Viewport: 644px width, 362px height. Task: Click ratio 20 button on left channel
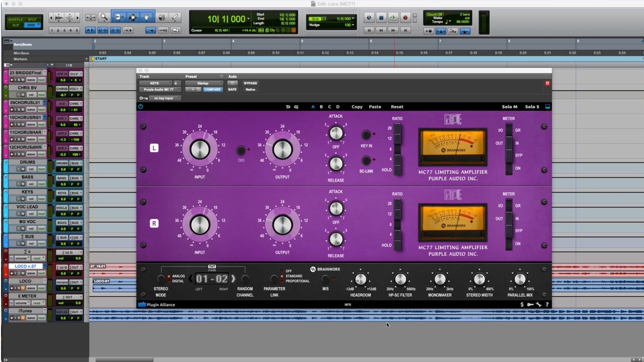point(397,128)
